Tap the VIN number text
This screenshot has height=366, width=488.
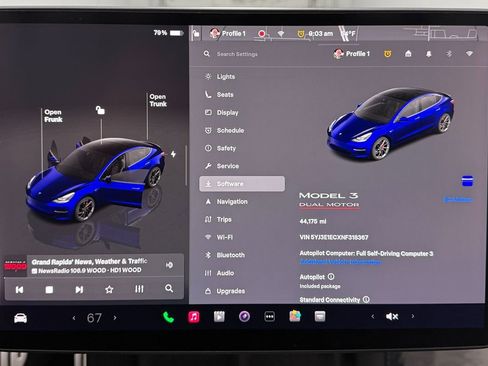click(x=334, y=237)
